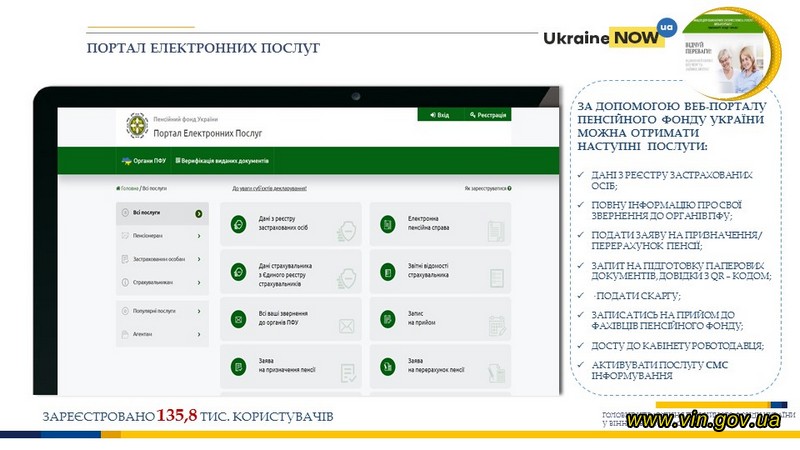Viewport: 800px width, 450px height.
Task: Click the icon beside 'Всі послуги' in sidebar
Action: tap(125, 213)
